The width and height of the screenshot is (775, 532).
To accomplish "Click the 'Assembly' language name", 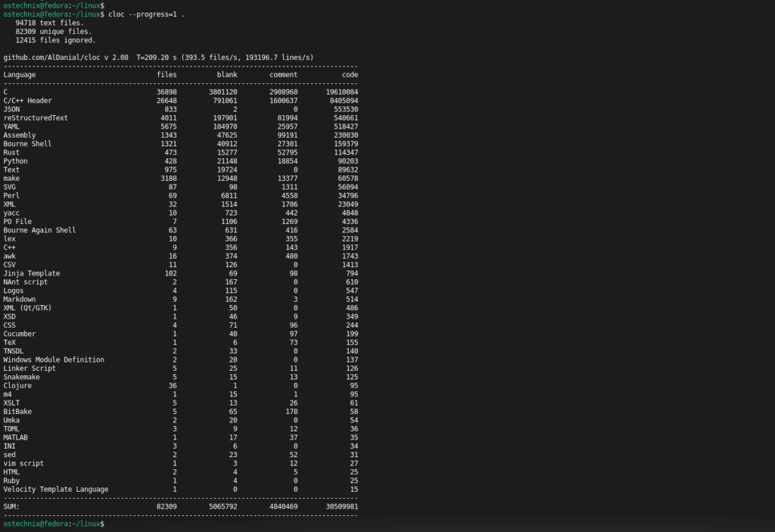I will click(x=19, y=135).
